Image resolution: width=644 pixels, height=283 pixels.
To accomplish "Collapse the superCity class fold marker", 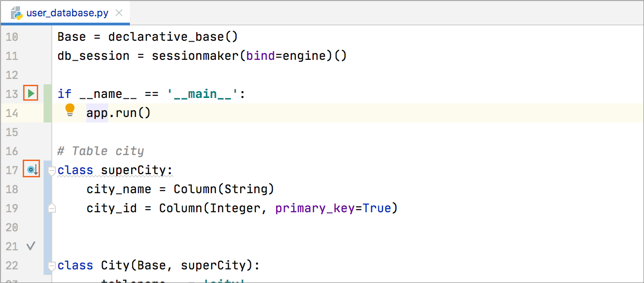I will 52,171.
